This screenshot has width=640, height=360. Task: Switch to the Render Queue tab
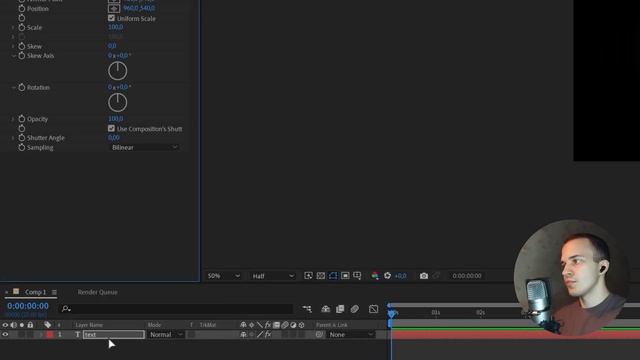(98, 292)
